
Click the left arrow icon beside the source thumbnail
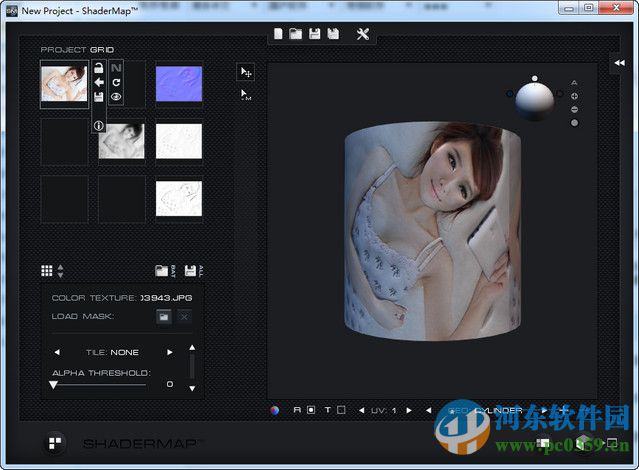(x=99, y=82)
